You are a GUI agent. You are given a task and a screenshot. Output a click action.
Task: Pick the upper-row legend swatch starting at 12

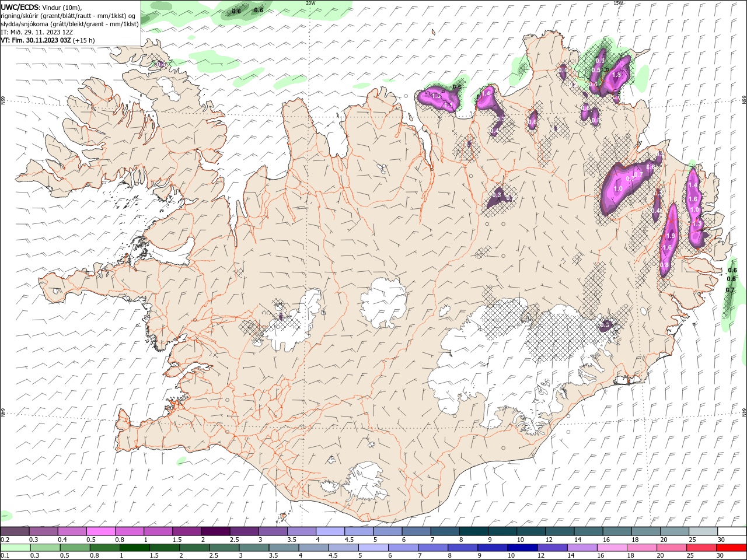pos(559,531)
